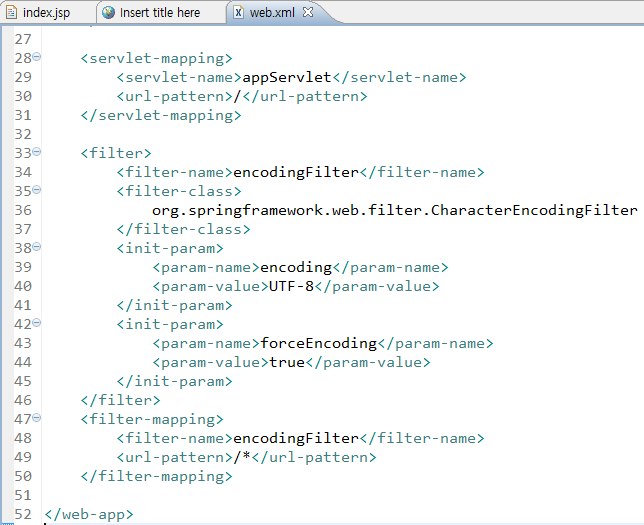The width and height of the screenshot is (644, 525).
Task: Collapse filter-class fold at line 35
Action: 37,190
